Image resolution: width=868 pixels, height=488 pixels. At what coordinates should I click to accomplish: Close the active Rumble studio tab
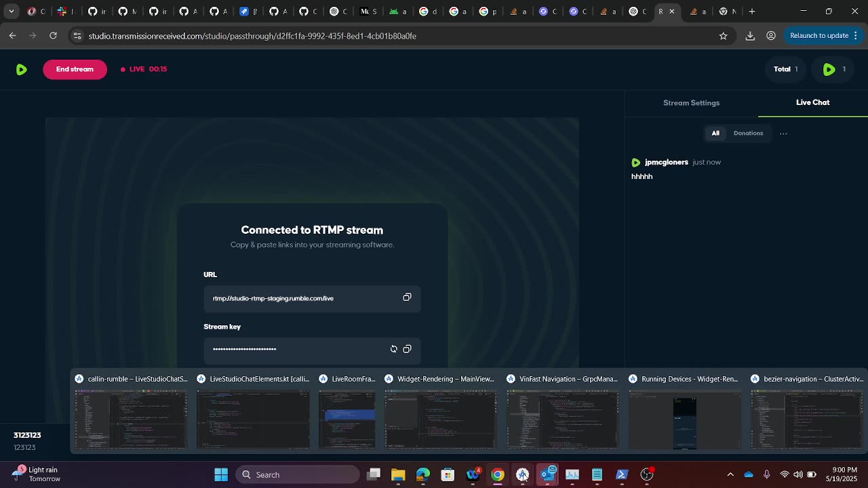pyautogui.click(x=672, y=11)
